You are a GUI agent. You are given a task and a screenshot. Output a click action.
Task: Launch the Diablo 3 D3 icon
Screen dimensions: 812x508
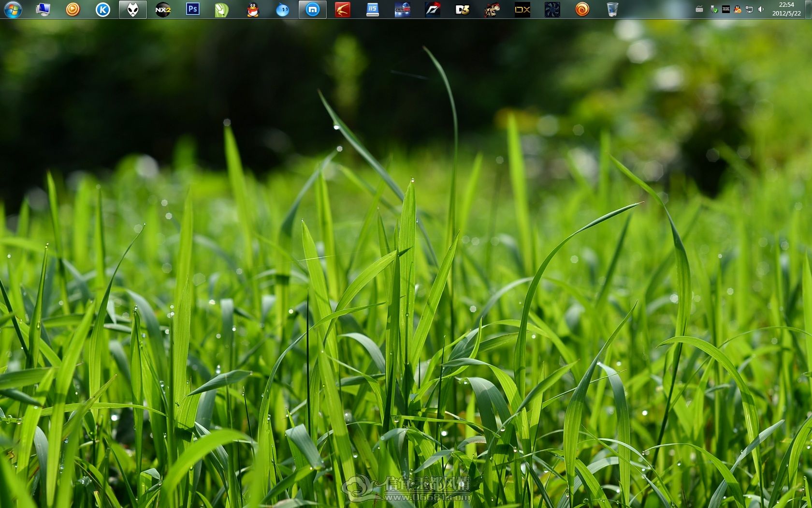(x=463, y=9)
